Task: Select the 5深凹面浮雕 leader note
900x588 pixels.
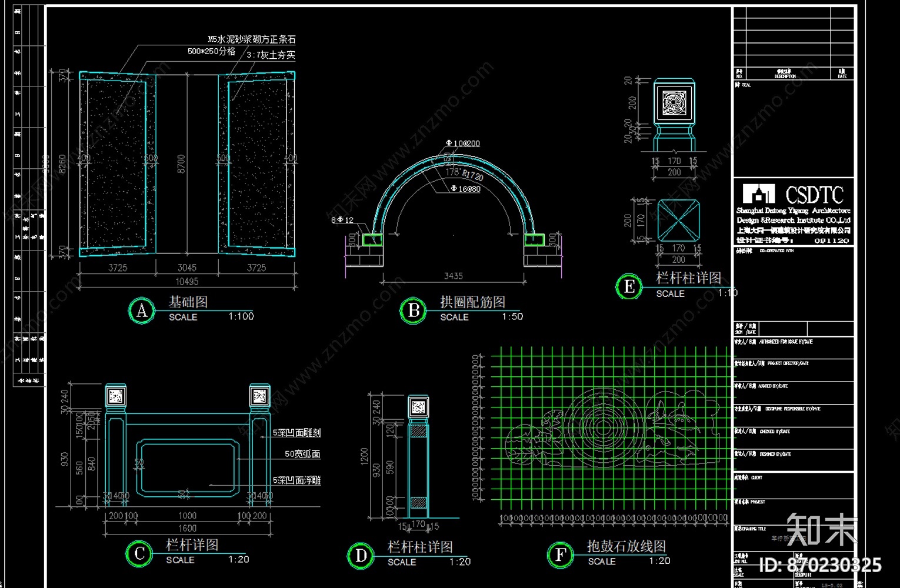Action: (x=296, y=480)
